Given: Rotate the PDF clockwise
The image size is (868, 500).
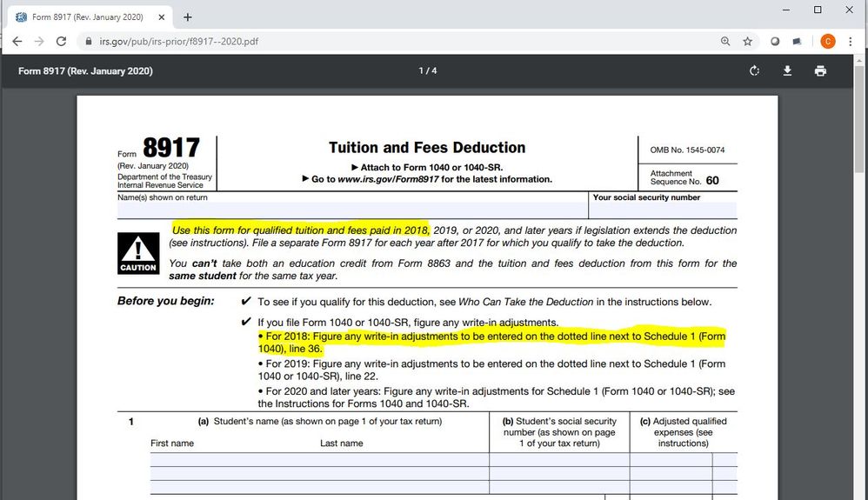Looking at the screenshot, I should tap(754, 71).
